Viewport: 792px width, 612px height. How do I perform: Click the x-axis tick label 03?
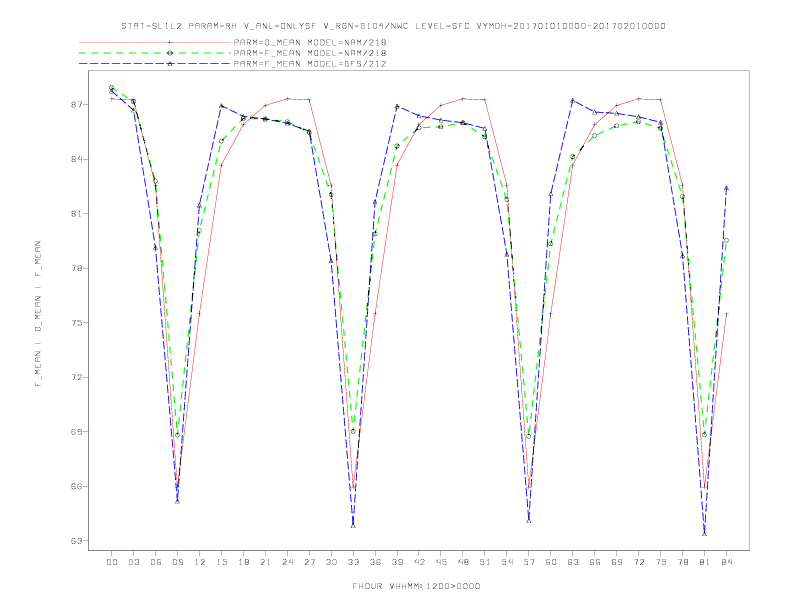pos(134,562)
